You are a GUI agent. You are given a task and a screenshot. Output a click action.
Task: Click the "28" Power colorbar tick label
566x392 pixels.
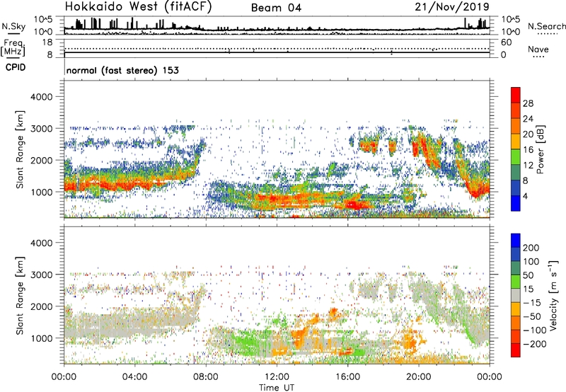[528, 103]
